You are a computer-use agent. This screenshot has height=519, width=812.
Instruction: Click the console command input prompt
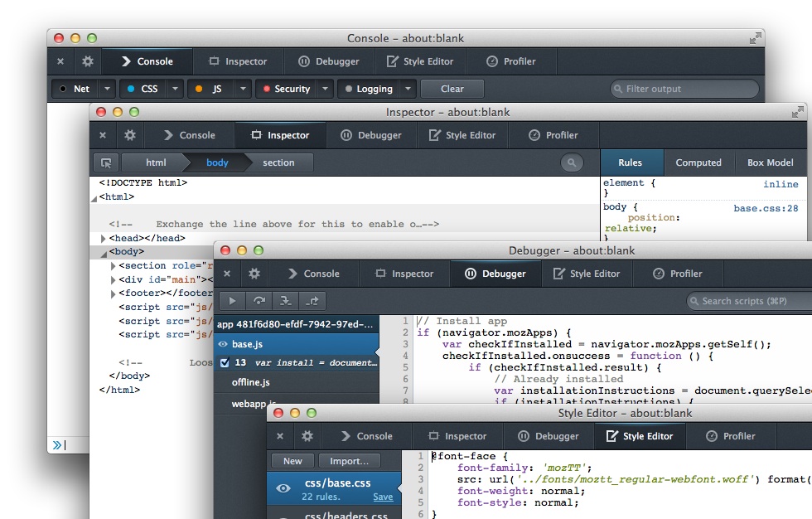pos(67,445)
